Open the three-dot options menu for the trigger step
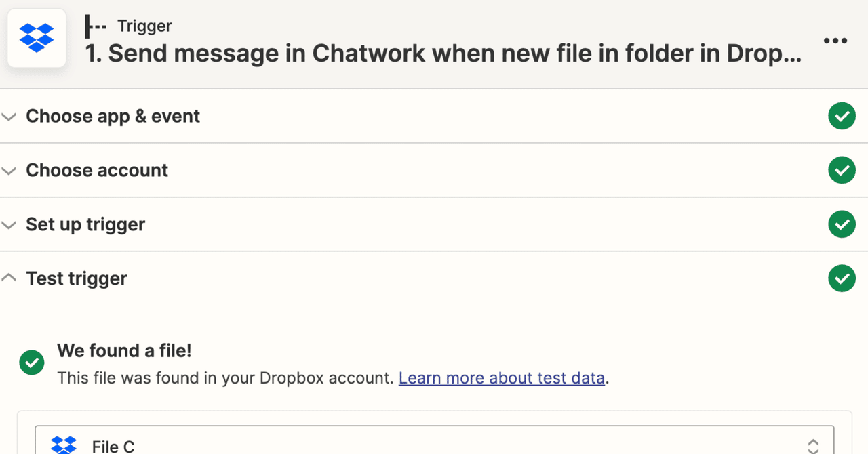The image size is (868, 454). tap(835, 41)
